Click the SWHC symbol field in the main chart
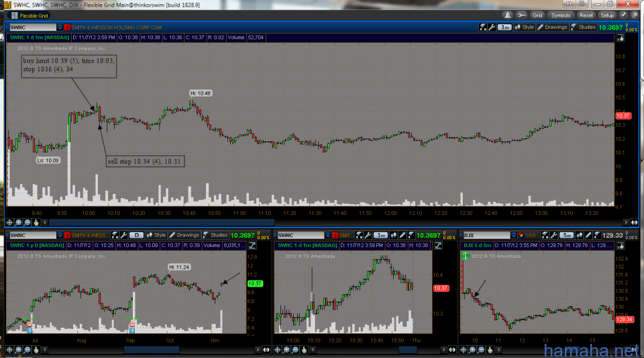The image size is (644, 358). pos(32,28)
